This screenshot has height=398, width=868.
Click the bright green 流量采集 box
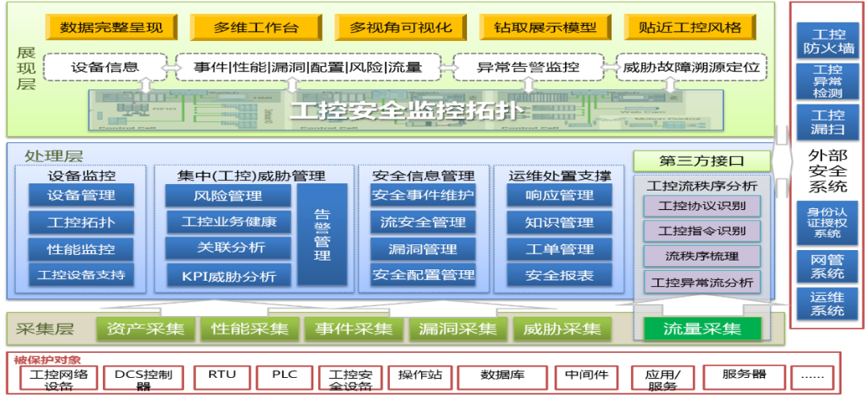702,329
